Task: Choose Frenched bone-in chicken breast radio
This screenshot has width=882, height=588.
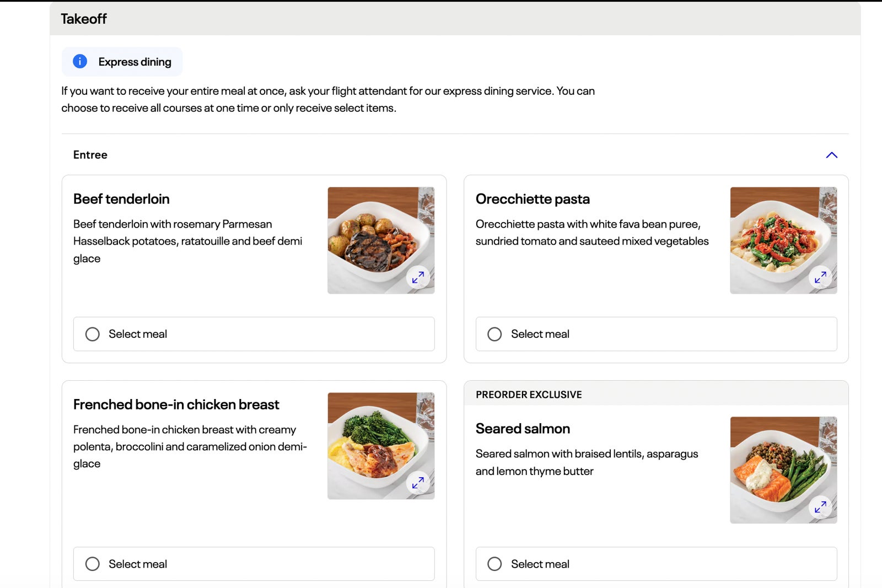Action: 93,564
